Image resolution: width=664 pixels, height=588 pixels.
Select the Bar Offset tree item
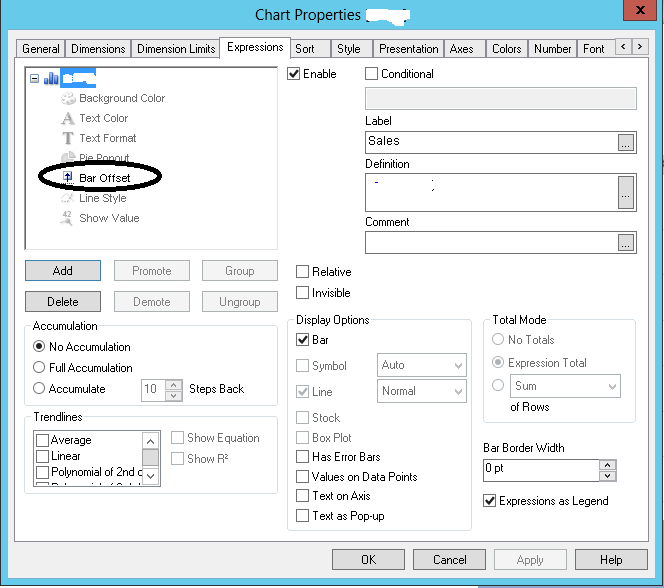pyautogui.click(x=104, y=178)
